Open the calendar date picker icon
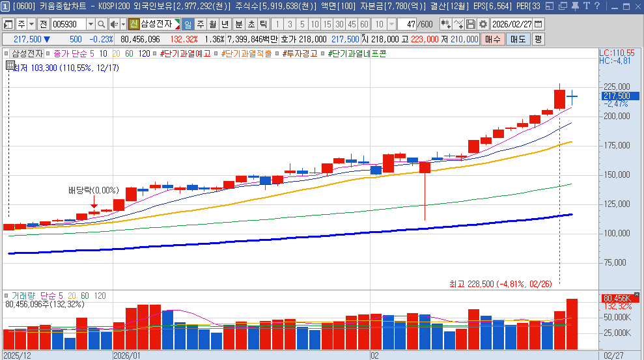Viewport: 644px width, 360px height. click(537, 24)
